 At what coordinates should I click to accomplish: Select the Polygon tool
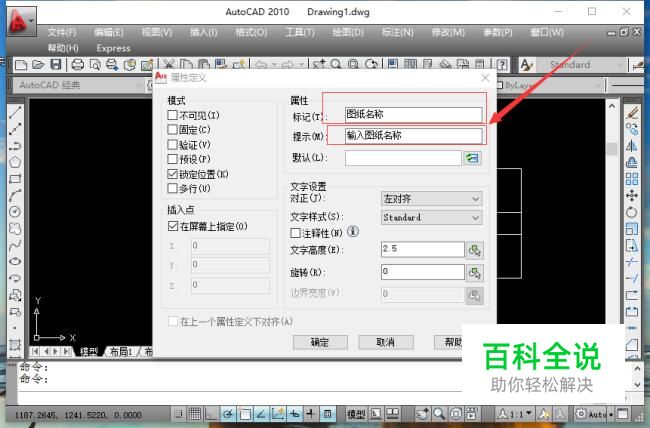[15, 162]
